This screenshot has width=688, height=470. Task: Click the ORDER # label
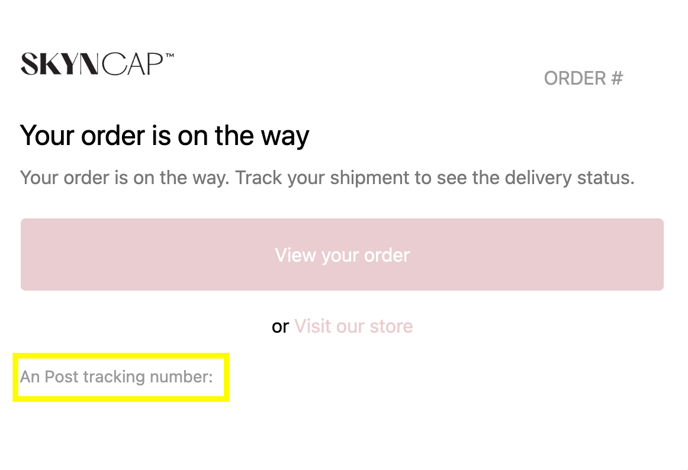[584, 79]
